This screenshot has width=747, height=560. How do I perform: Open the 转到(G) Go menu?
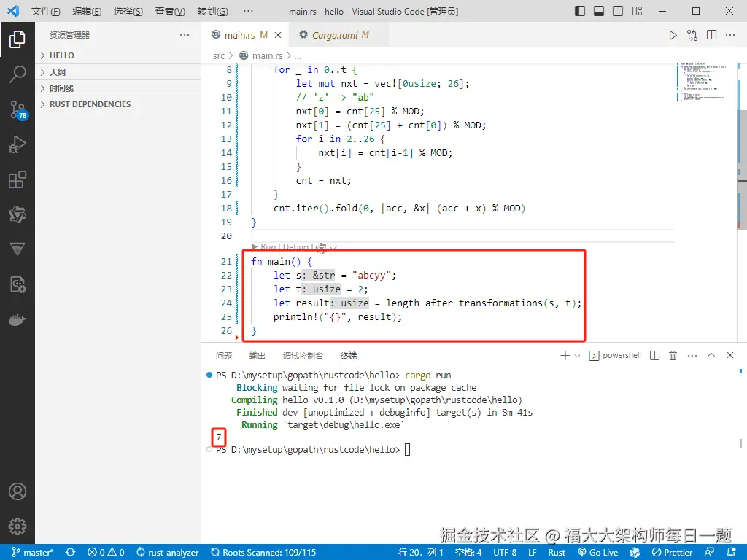(212, 11)
